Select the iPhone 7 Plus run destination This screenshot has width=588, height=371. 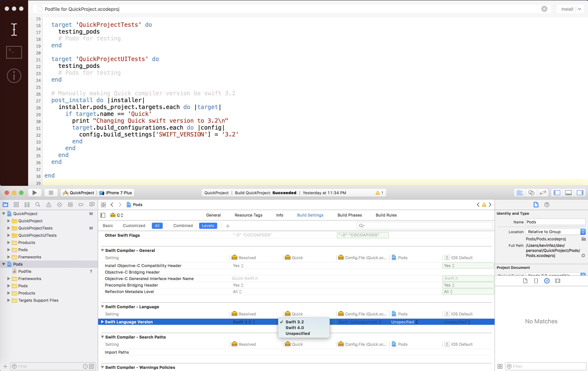pyautogui.click(x=116, y=193)
